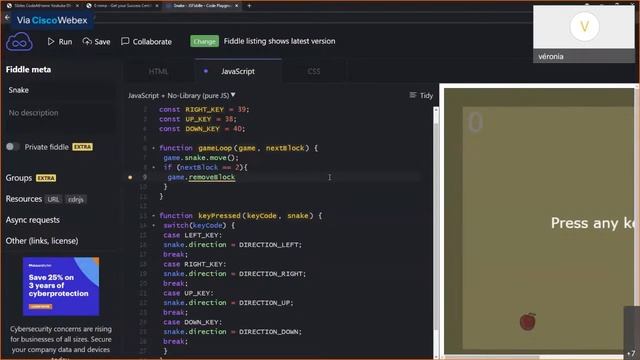Collapse the gameLoop function fold arrow
This screenshot has height=360, width=640.
pyautogui.click(x=153, y=148)
